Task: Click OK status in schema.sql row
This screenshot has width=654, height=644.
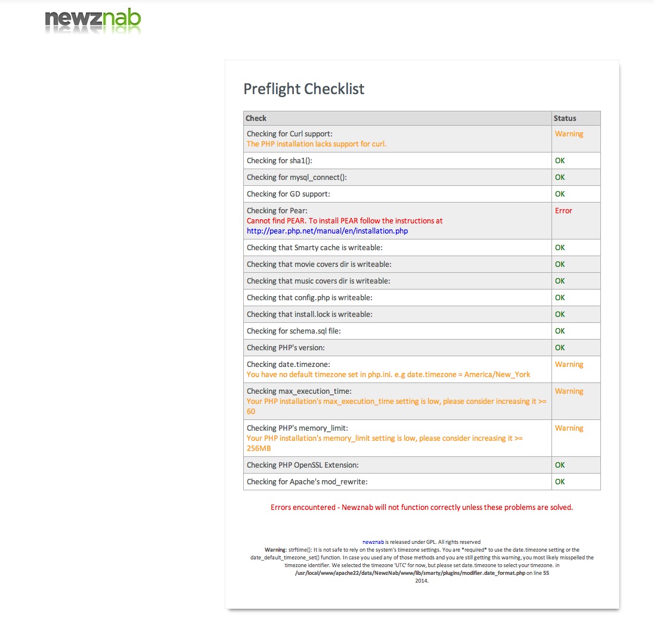Action: 560,331
